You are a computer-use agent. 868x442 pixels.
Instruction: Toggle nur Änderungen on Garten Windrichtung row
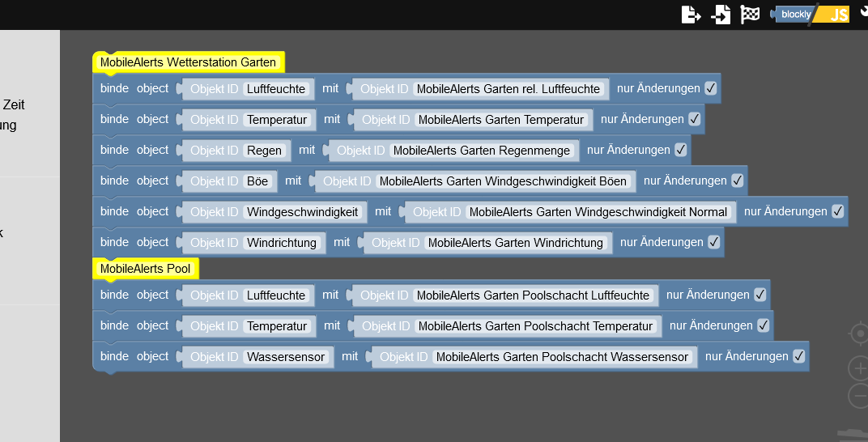[714, 242]
